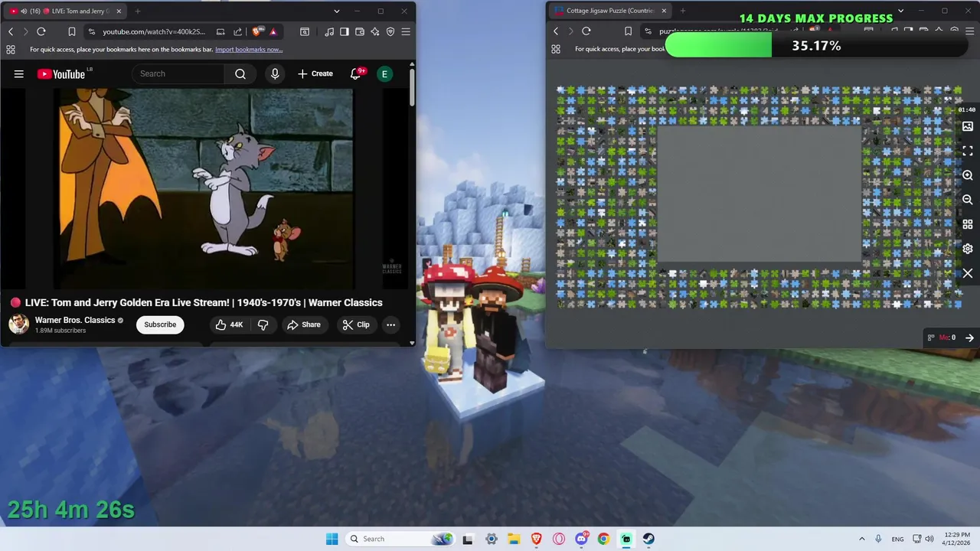
Task: Click the YouTube search magnifier button
Action: click(240, 73)
